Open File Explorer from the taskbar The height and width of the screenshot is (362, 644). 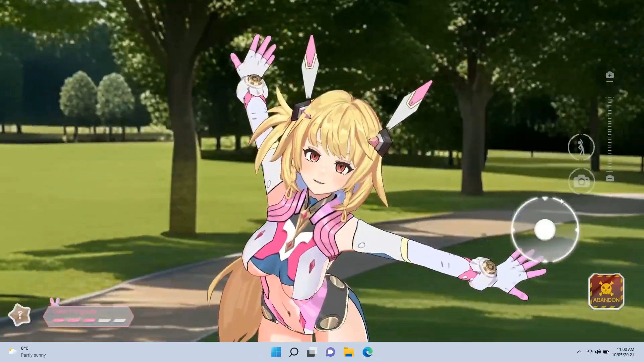pyautogui.click(x=349, y=352)
